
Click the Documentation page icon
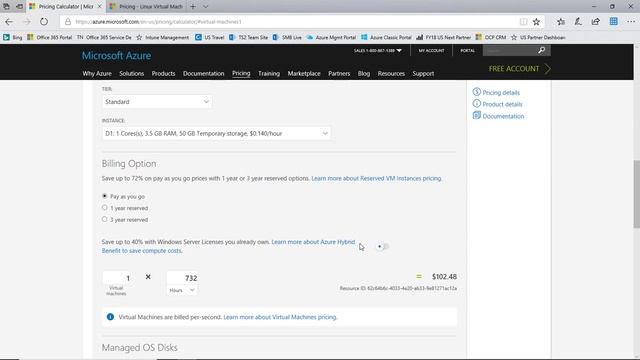476,116
